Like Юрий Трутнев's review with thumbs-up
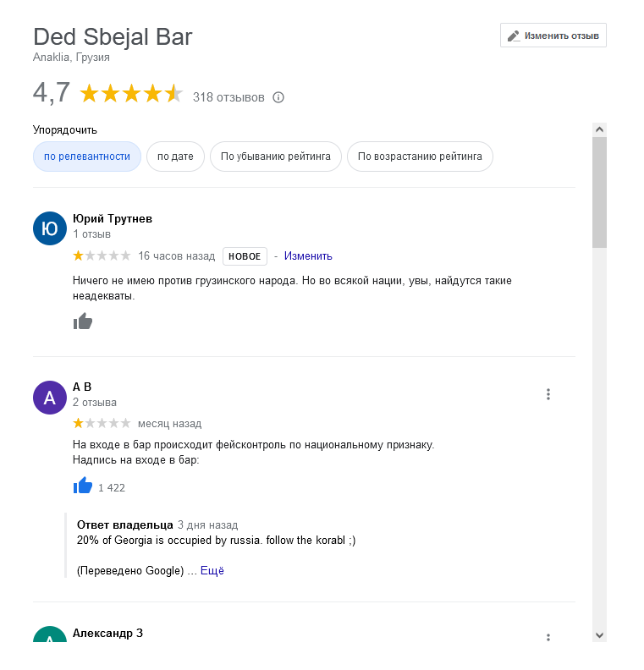The height and width of the screenshot is (670, 644). tap(82, 321)
